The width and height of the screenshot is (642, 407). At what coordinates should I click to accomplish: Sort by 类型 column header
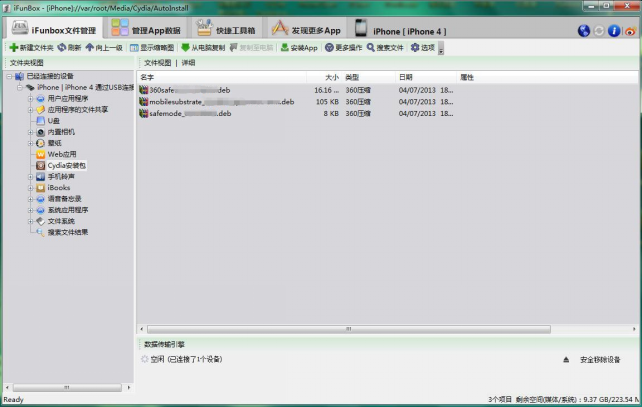click(x=368, y=77)
